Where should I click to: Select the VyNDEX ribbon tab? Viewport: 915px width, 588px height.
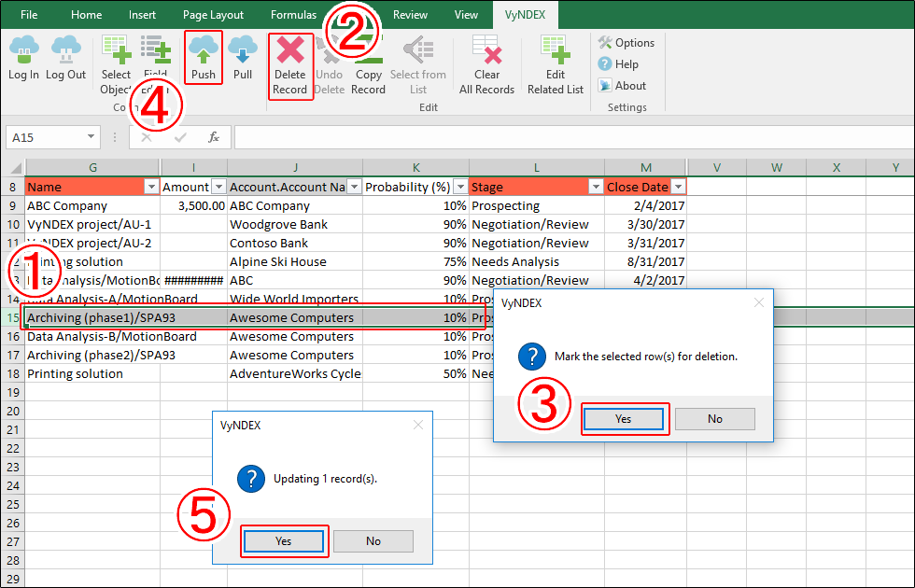[x=525, y=15]
